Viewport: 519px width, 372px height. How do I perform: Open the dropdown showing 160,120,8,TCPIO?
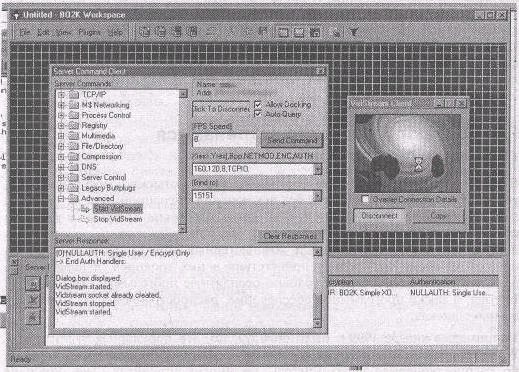(318, 169)
